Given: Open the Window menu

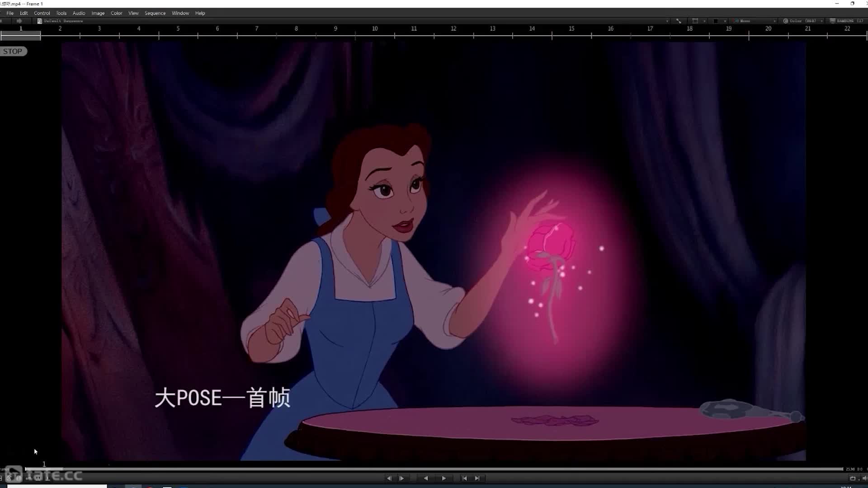Looking at the screenshot, I should (180, 13).
